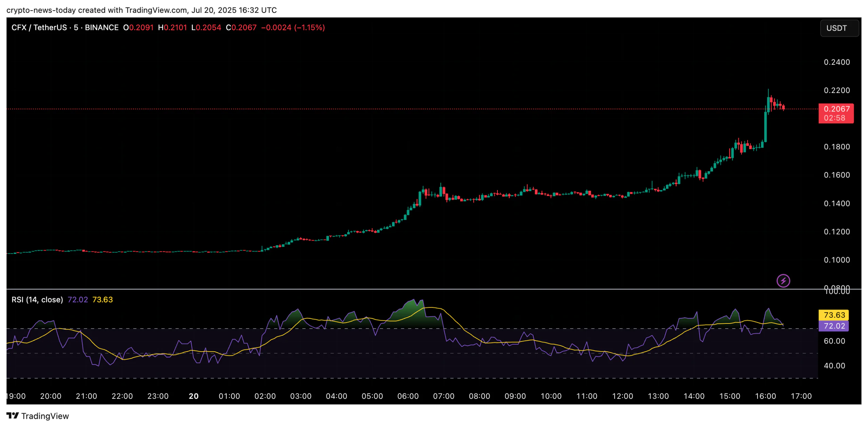Click the purple lightning bolt icon
This screenshot has height=427, width=868.
[x=783, y=281]
